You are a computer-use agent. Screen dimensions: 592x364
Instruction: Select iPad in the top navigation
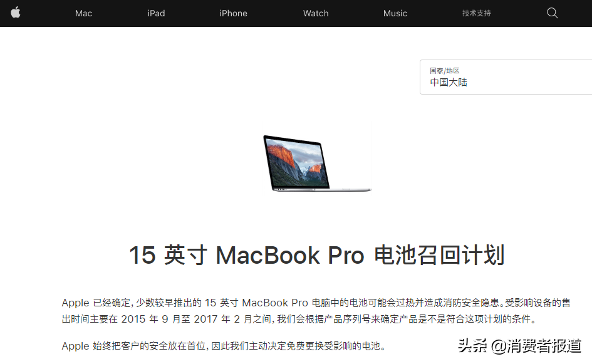tap(157, 13)
